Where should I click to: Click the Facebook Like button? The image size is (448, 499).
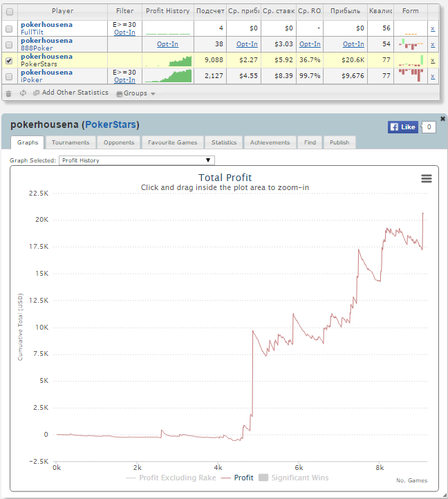point(402,127)
